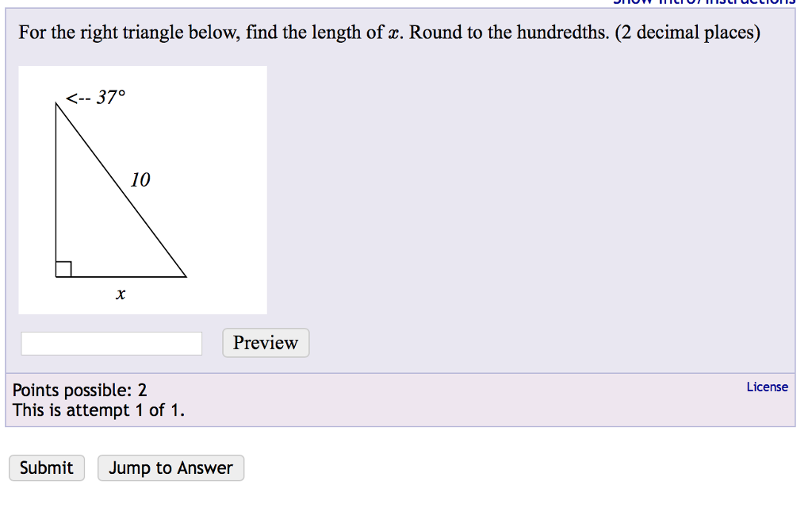Click the 37° angle label in diagram
This screenshot has width=812, height=508.
point(110,97)
